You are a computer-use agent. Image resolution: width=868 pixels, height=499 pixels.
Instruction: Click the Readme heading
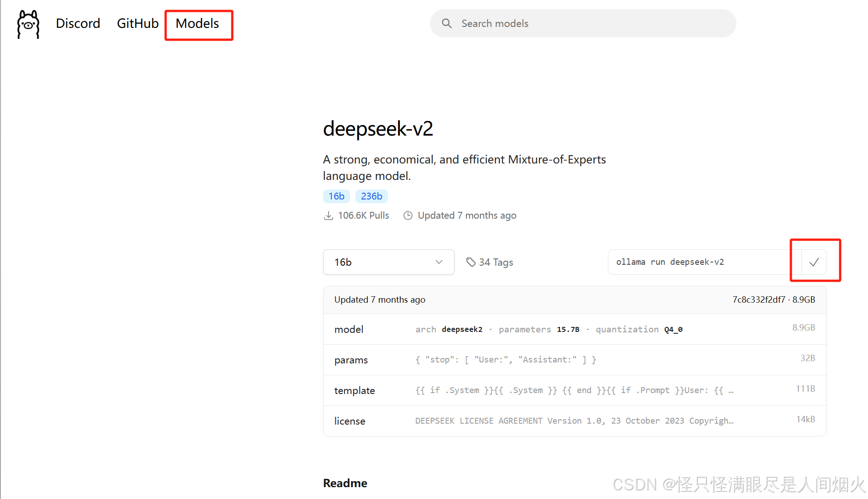345,483
